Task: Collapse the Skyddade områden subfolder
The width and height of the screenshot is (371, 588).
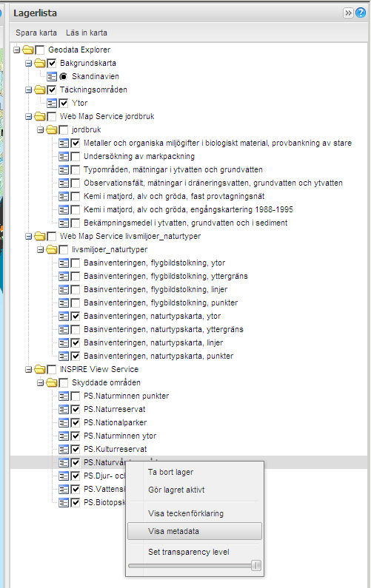Action: (41, 383)
